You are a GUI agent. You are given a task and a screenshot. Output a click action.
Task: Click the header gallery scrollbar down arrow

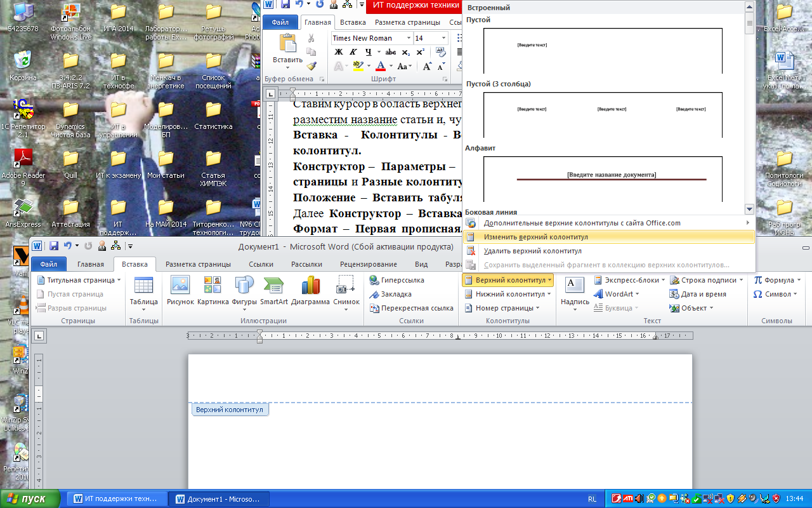click(x=749, y=209)
